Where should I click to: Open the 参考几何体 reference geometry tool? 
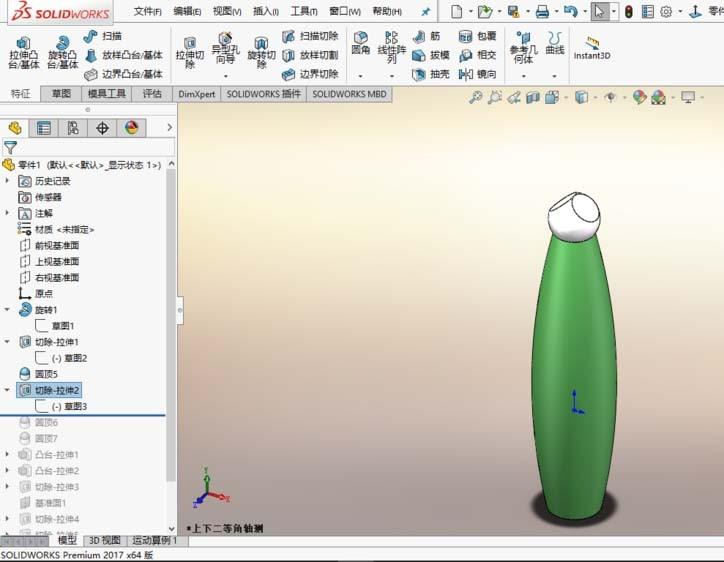(x=524, y=47)
